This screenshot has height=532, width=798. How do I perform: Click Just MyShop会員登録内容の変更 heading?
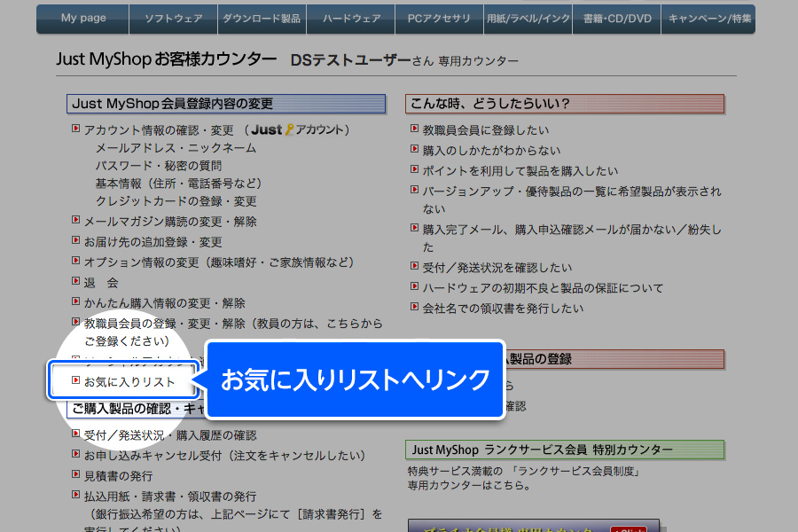click(226, 104)
